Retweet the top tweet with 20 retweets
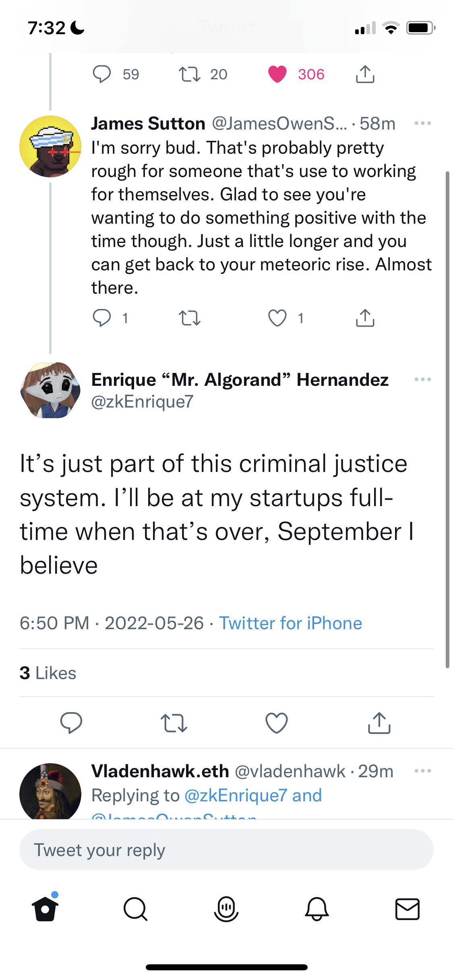Screen dimensions: 453x980 coord(190,74)
